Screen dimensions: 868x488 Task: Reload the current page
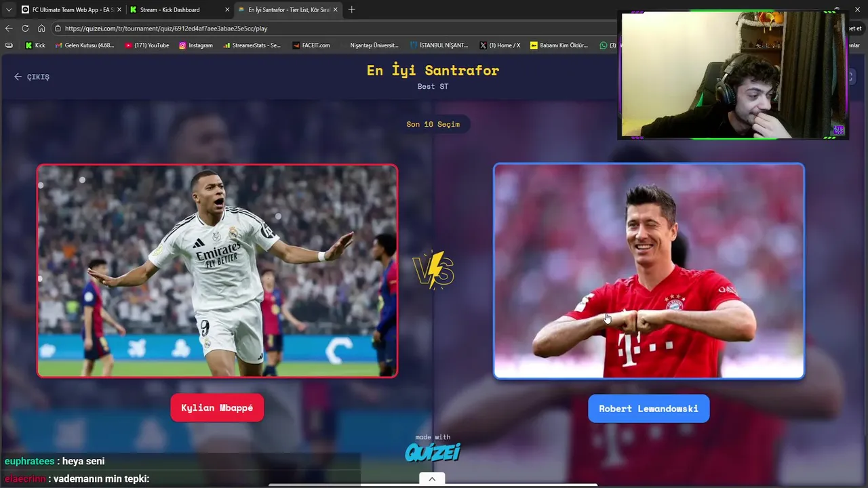click(25, 28)
